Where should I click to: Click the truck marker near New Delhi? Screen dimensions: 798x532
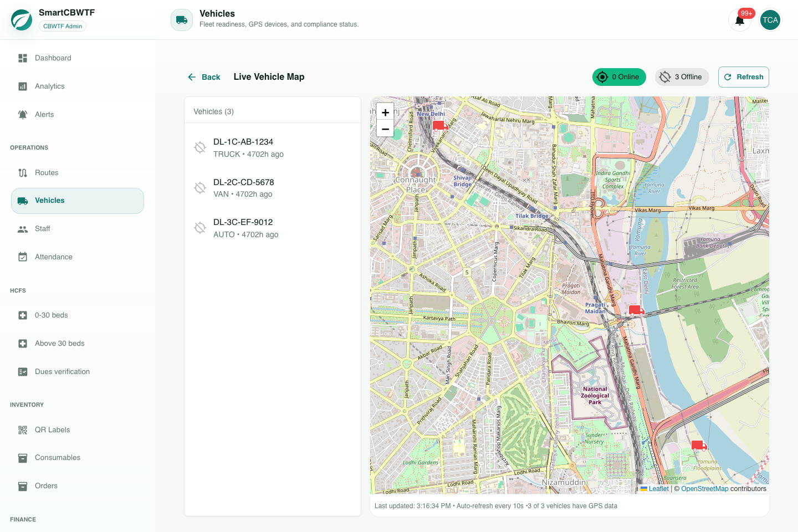[440, 126]
